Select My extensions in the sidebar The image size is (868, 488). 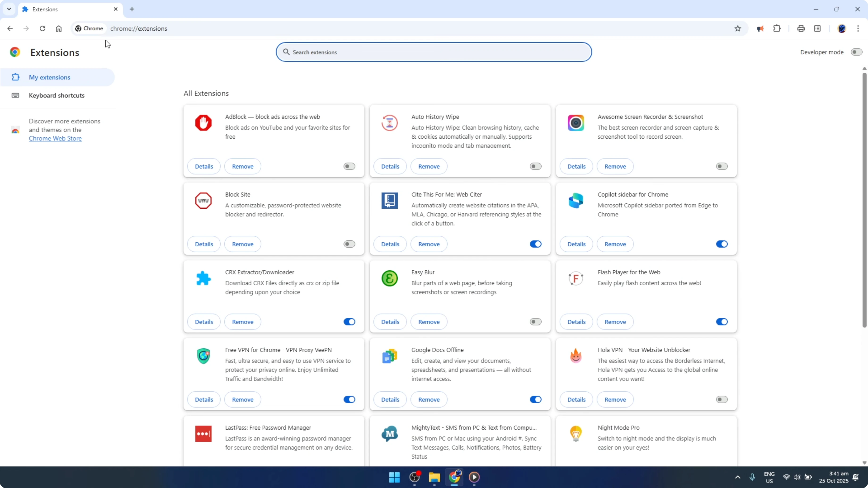tap(50, 77)
